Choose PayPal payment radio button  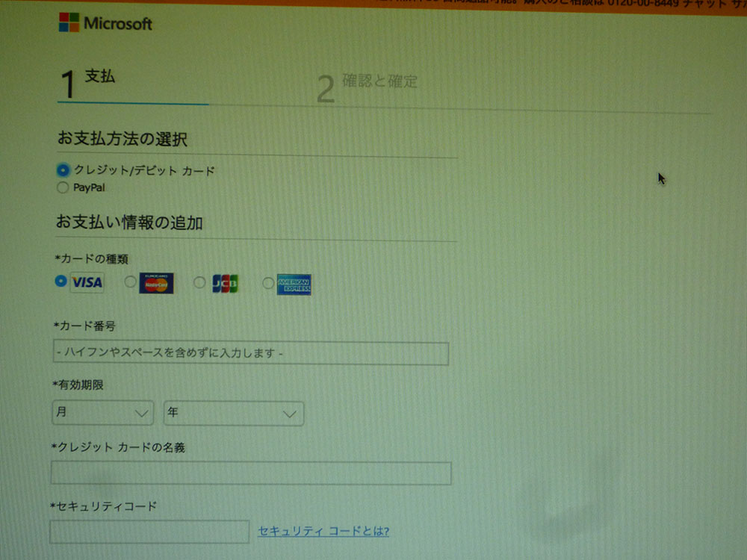[x=63, y=187]
